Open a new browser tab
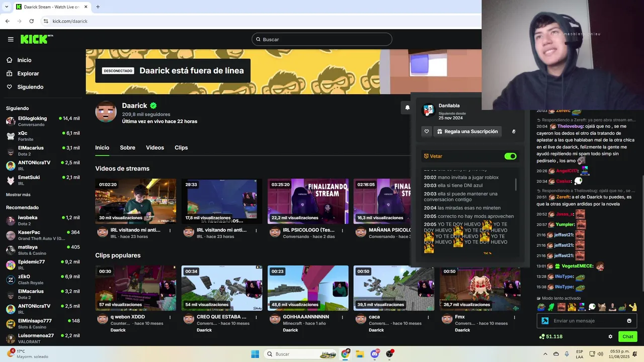This screenshot has height=362, width=644. coord(98,7)
